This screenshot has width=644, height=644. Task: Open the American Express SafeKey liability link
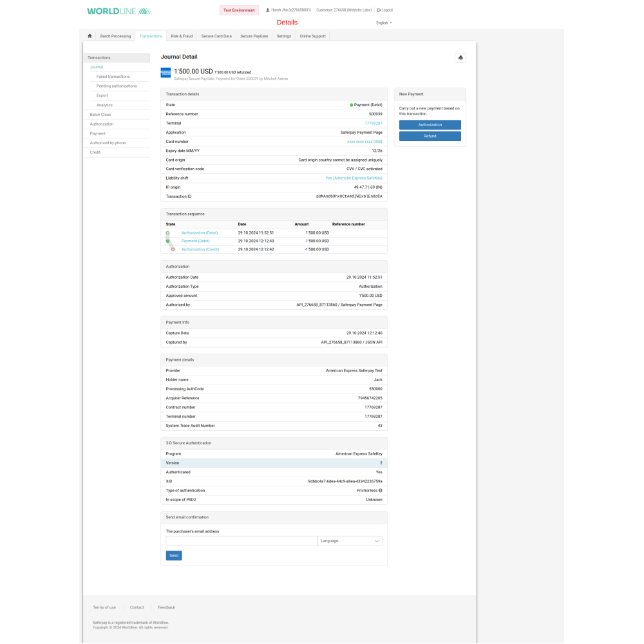click(x=354, y=178)
